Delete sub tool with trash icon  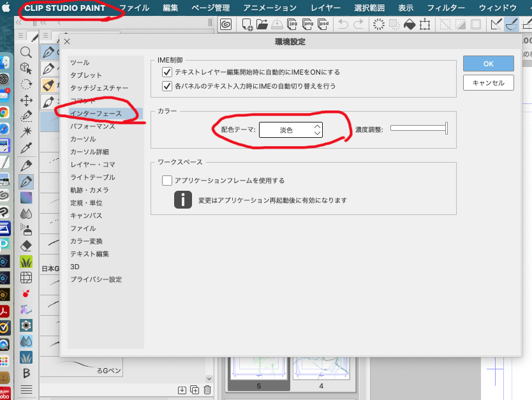click(208, 390)
